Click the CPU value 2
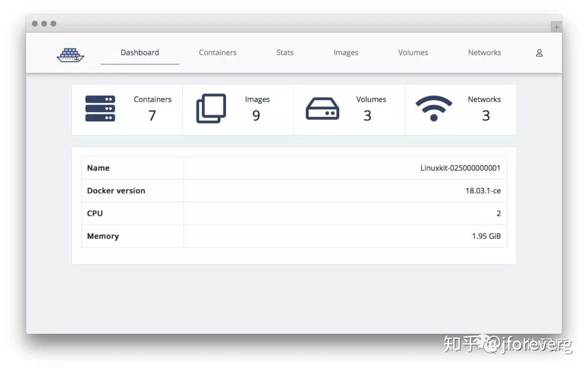The height and width of the screenshot is (371, 588). pos(499,213)
